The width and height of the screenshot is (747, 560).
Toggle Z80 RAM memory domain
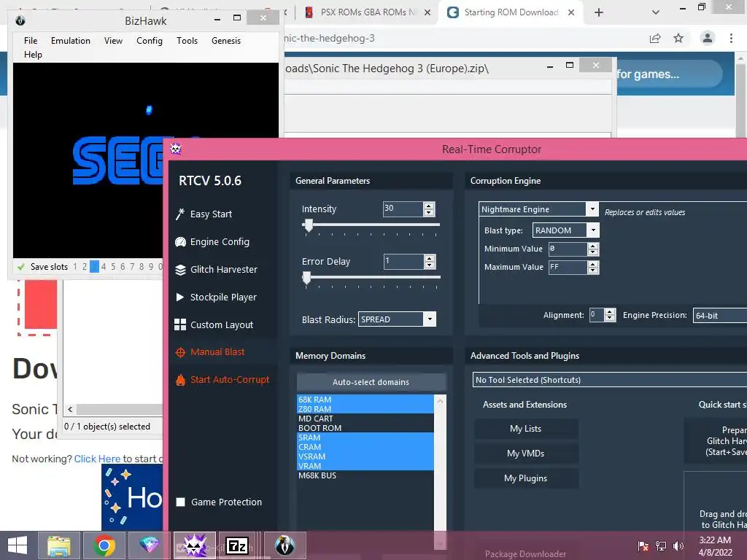[x=365, y=409]
